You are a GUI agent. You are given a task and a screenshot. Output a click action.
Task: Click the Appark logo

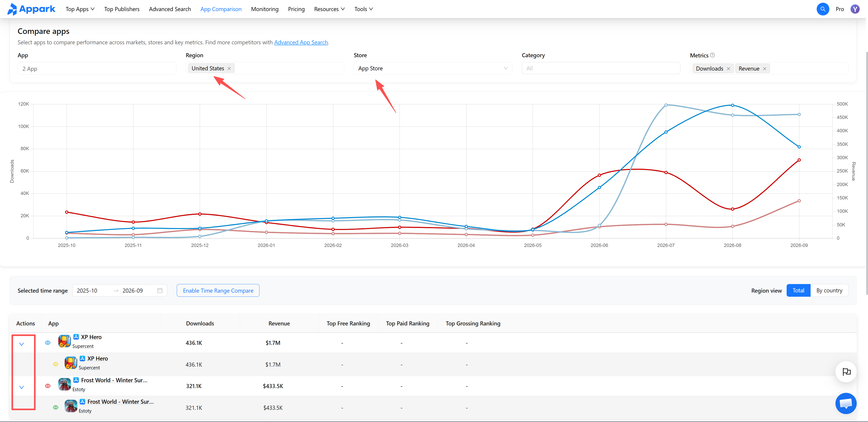(31, 9)
